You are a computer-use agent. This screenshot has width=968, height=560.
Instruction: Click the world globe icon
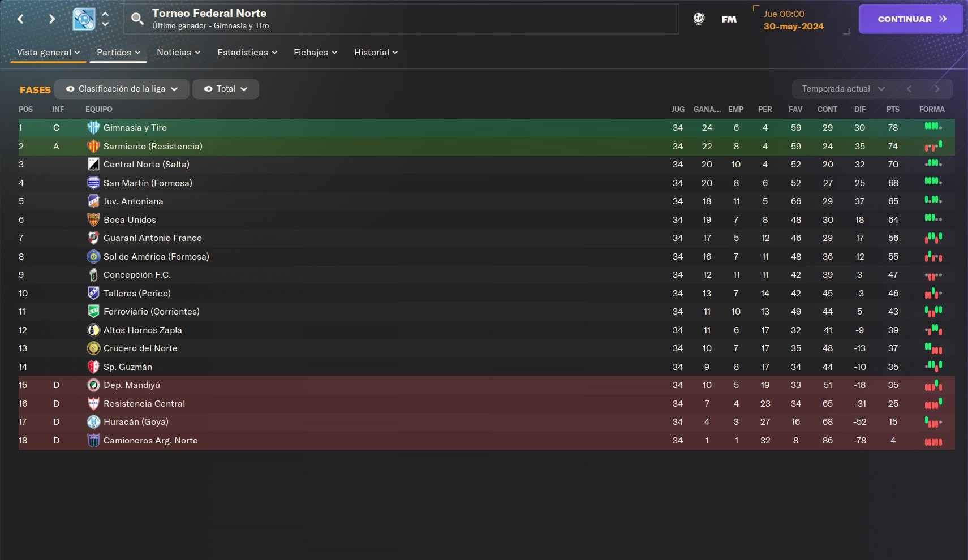click(699, 19)
